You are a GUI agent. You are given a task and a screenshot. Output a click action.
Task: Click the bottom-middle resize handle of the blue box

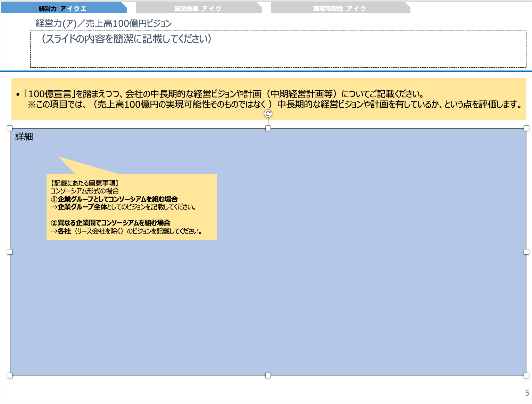268,375
